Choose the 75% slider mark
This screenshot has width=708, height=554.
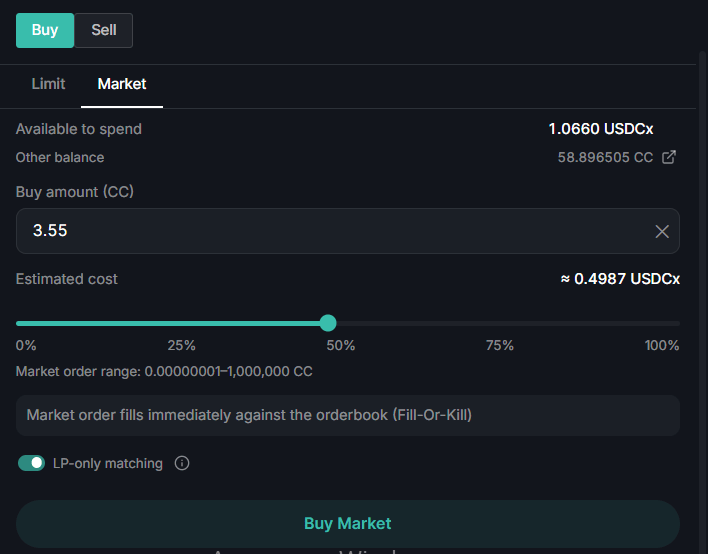click(x=499, y=346)
